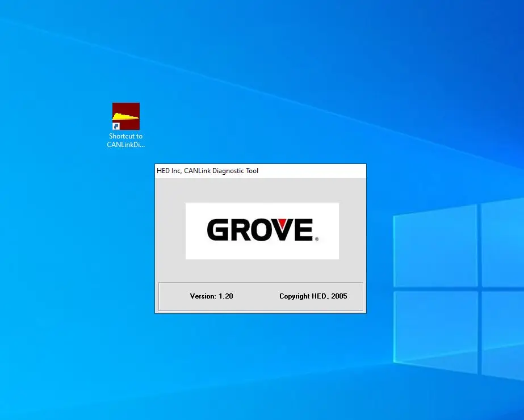Click the registered trademark symbol beside GROVE
This screenshot has height=420, width=524.
click(x=316, y=238)
